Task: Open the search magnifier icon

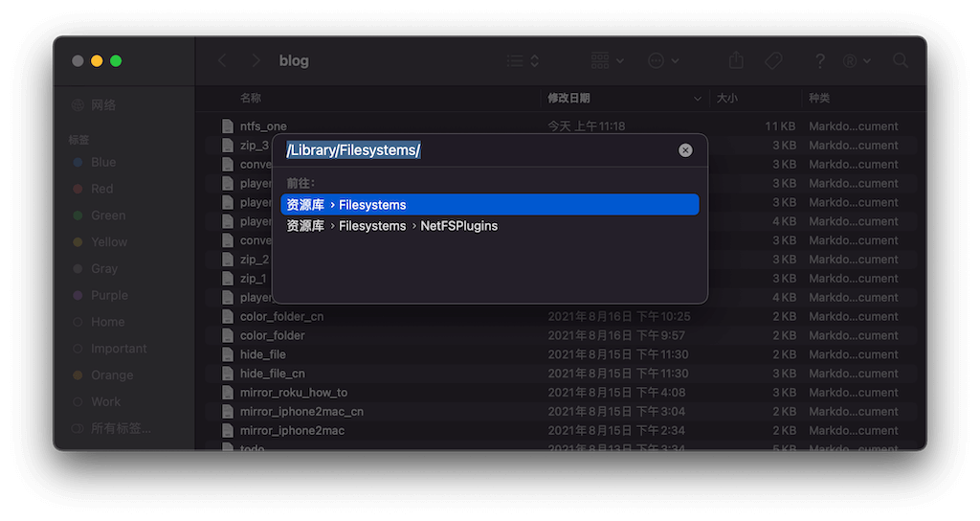Action: point(901,60)
